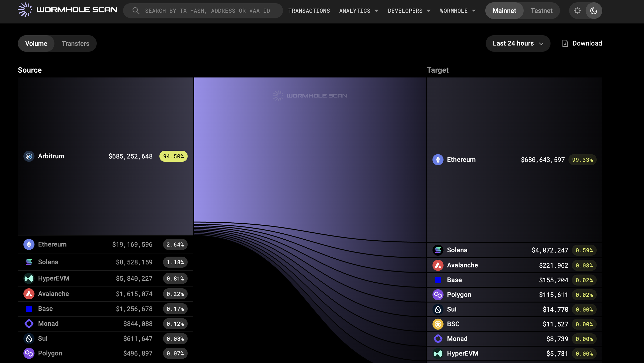Select the Solana row in Target
The height and width of the screenshot is (363, 644).
click(514, 250)
